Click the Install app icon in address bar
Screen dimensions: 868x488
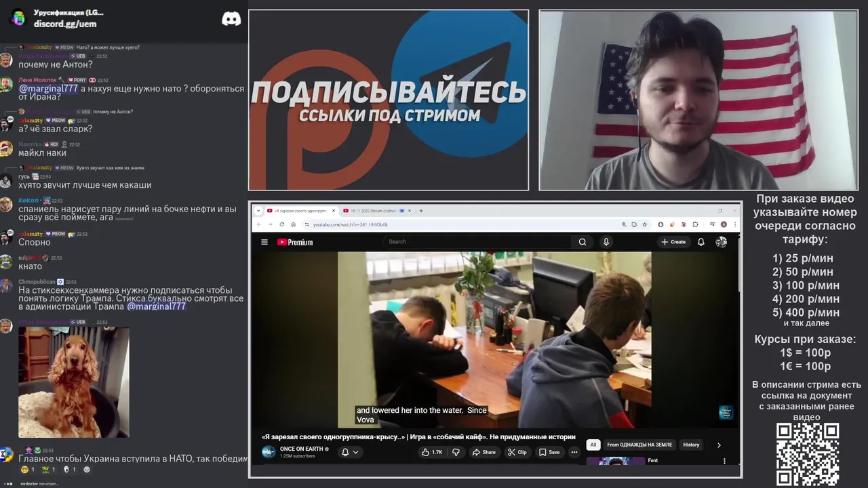click(x=634, y=224)
